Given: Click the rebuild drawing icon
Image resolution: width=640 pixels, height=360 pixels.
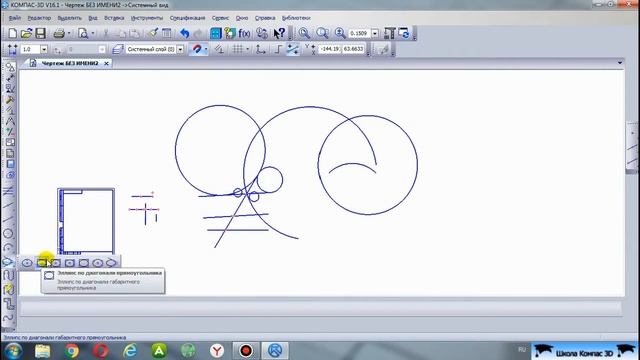Looking at the screenshot, I should click(x=404, y=33).
